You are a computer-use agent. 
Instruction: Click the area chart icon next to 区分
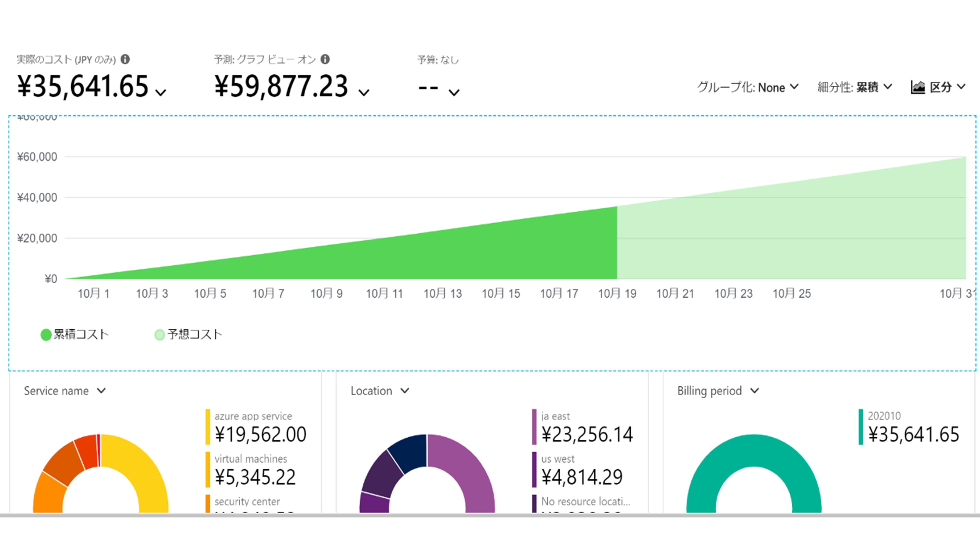tap(918, 87)
